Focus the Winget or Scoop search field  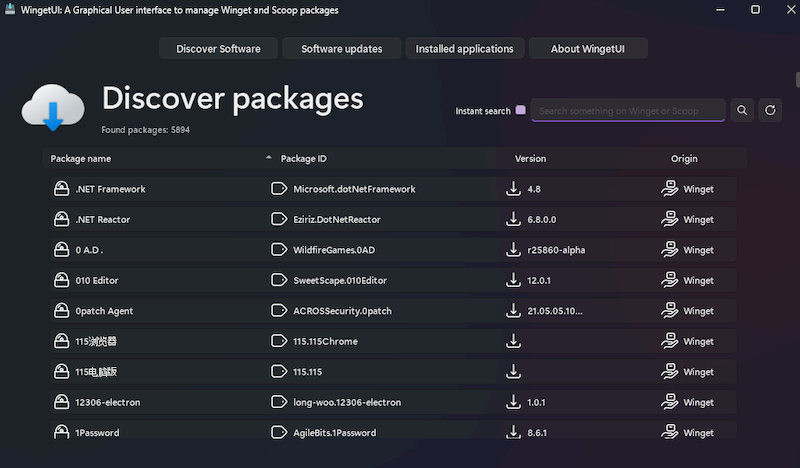coord(628,111)
